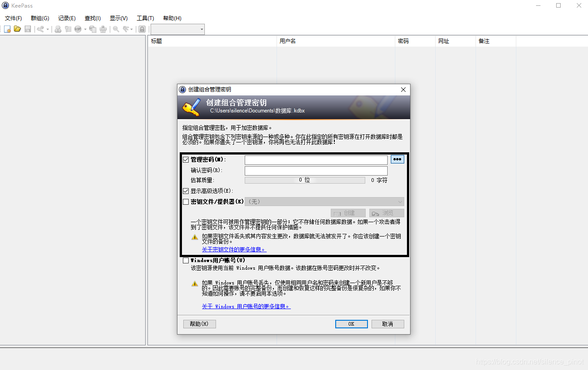
Task: Open the 群组(G) menu
Action: tap(40, 18)
